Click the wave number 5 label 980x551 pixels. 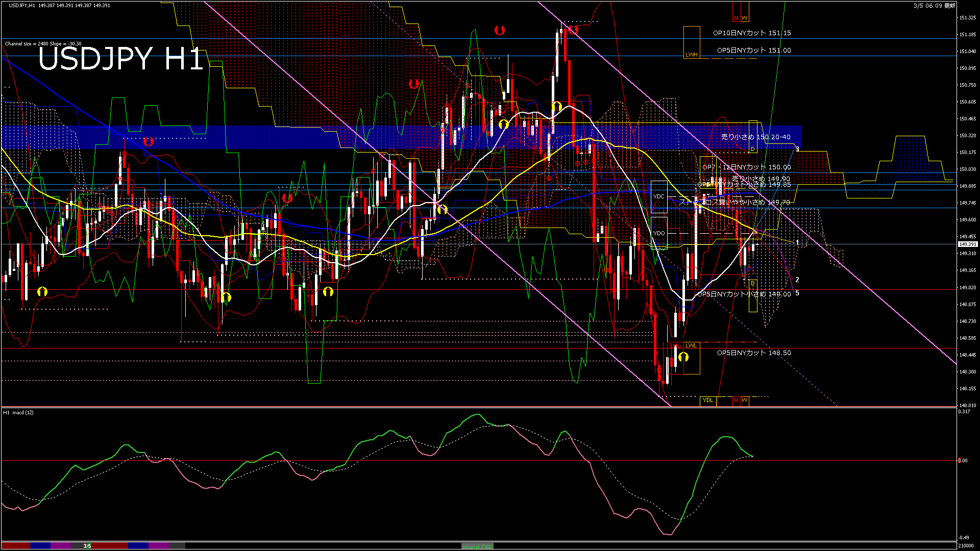coord(797,293)
